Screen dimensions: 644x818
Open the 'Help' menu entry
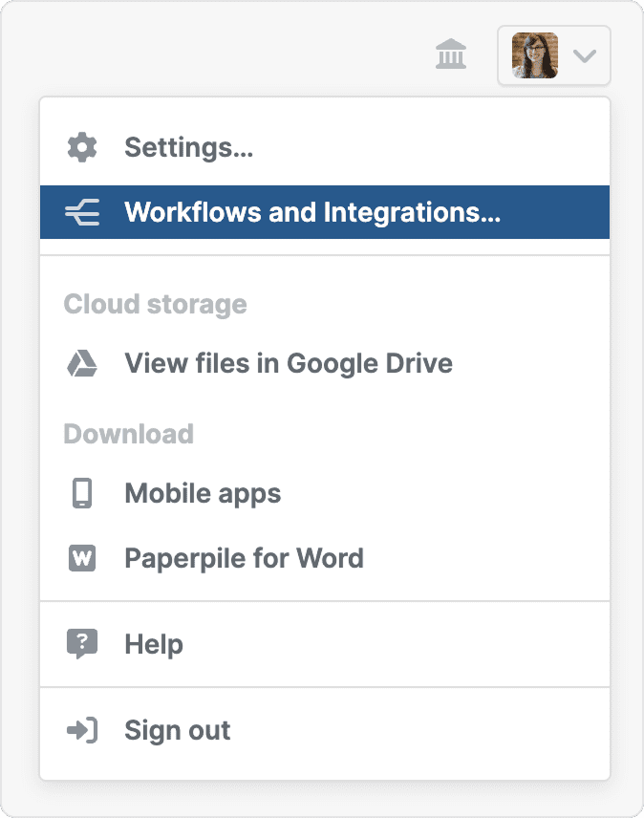pyautogui.click(x=154, y=644)
